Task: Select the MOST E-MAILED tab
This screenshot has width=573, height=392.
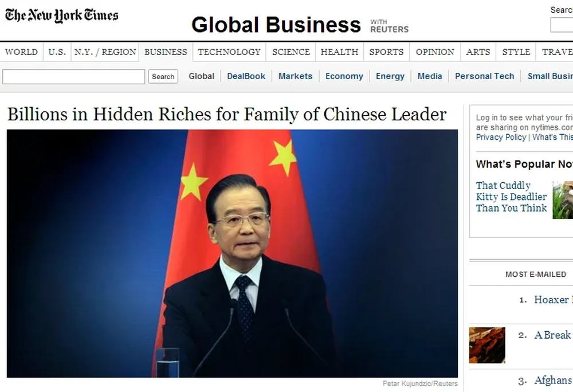Action: tap(536, 275)
